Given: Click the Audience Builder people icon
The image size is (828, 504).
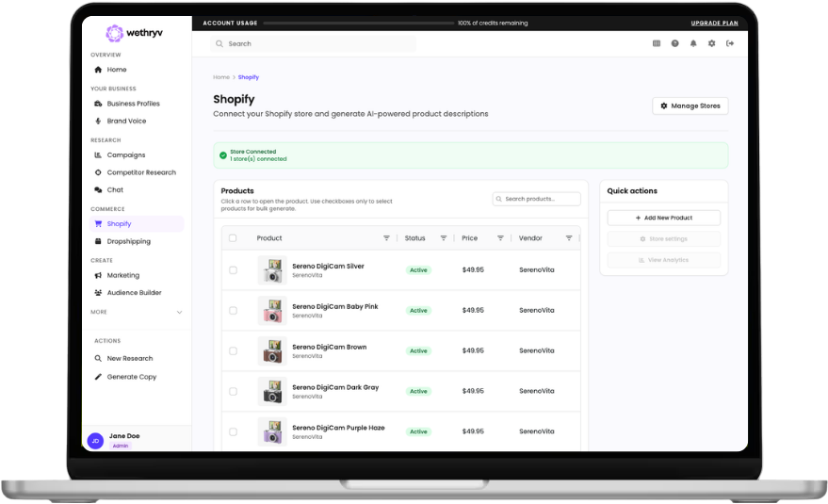Looking at the screenshot, I should click(98, 292).
